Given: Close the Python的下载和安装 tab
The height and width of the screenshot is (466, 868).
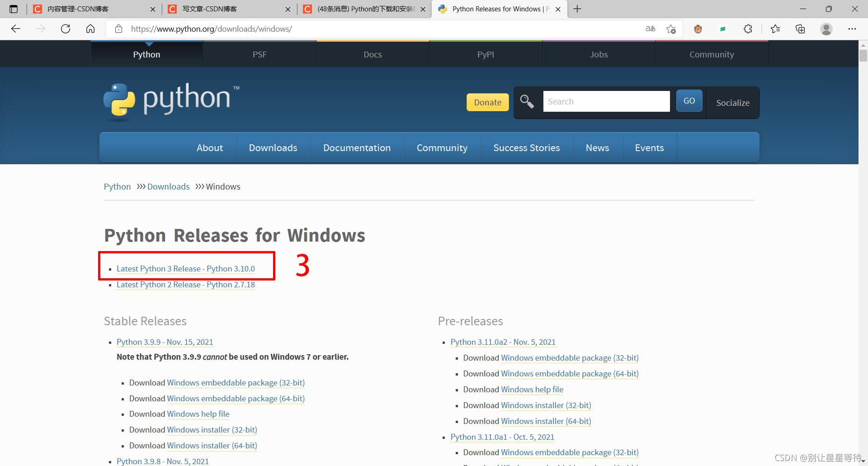Looking at the screenshot, I should (423, 9).
